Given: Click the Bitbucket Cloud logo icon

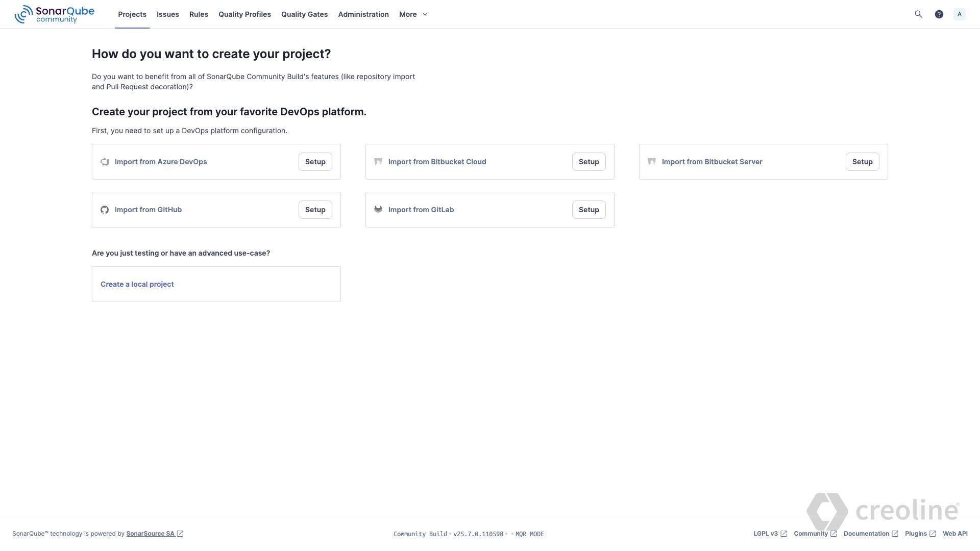Looking at the screenshot, I should point(378,162).
